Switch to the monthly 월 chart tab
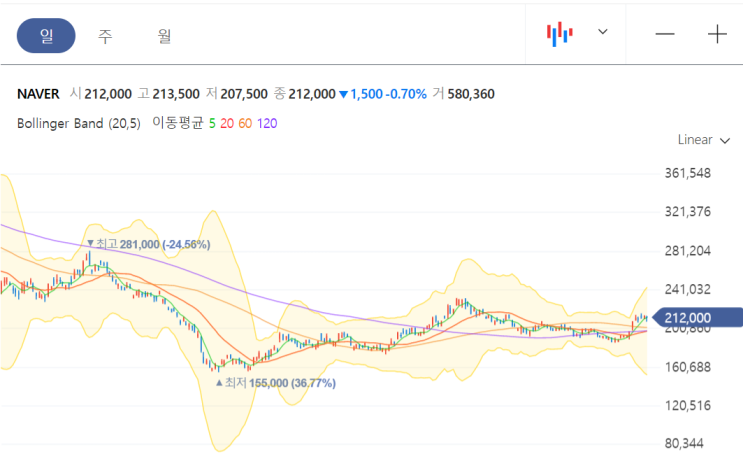Image resolution: width=743 pixels, height=461 pixels. (x=164, y=36)
